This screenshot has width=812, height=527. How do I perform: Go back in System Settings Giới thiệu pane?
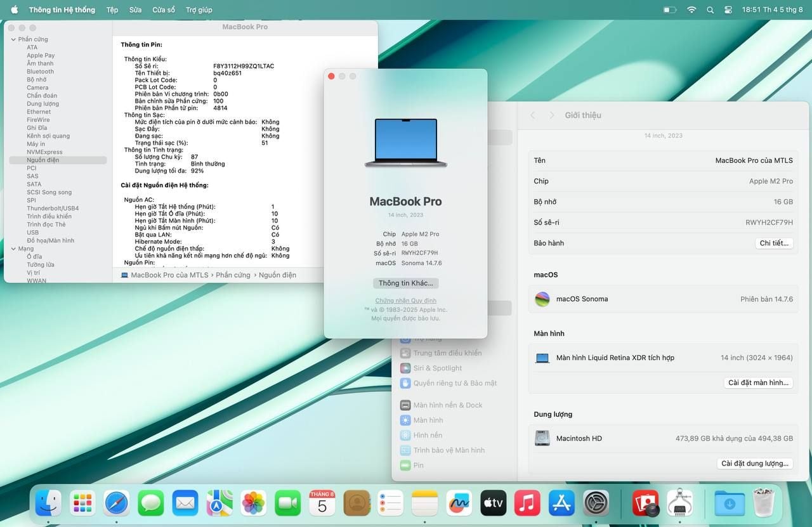533,115
